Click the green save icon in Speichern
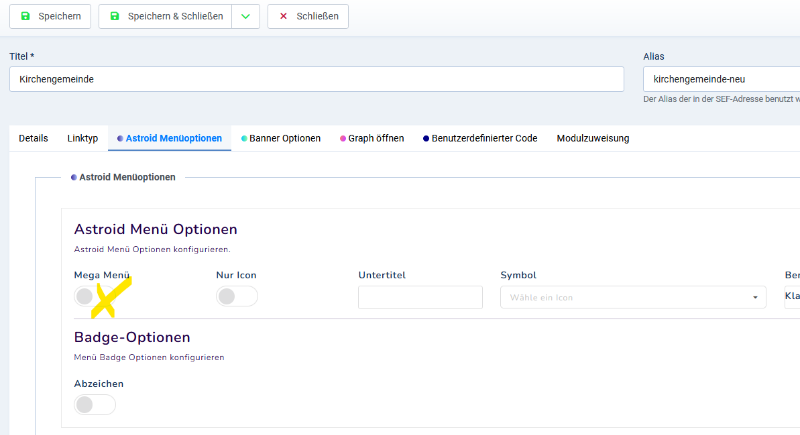Viewport: 800px width, 435px height. click(25, 16)
